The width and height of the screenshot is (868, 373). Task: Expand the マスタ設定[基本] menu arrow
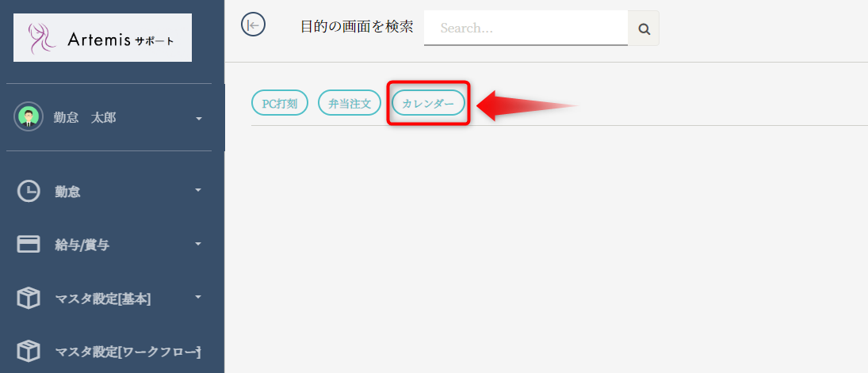[x=198, y=297]
